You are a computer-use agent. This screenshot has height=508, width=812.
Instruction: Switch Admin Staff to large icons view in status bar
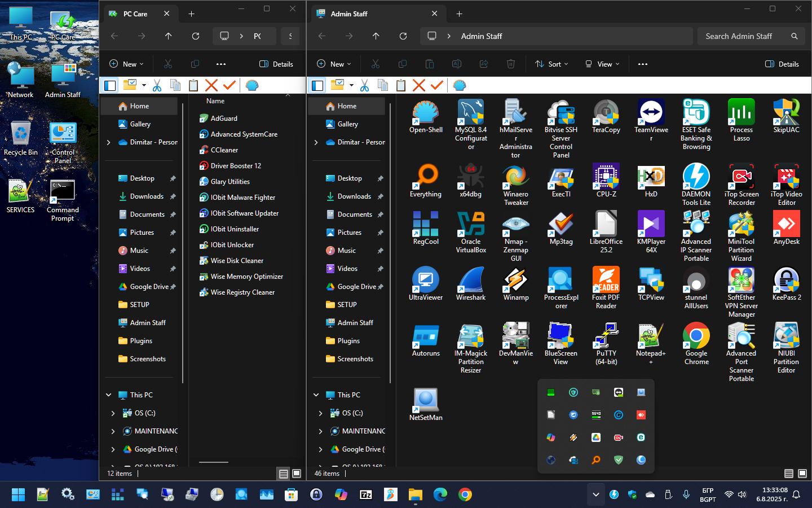(802, 474)
